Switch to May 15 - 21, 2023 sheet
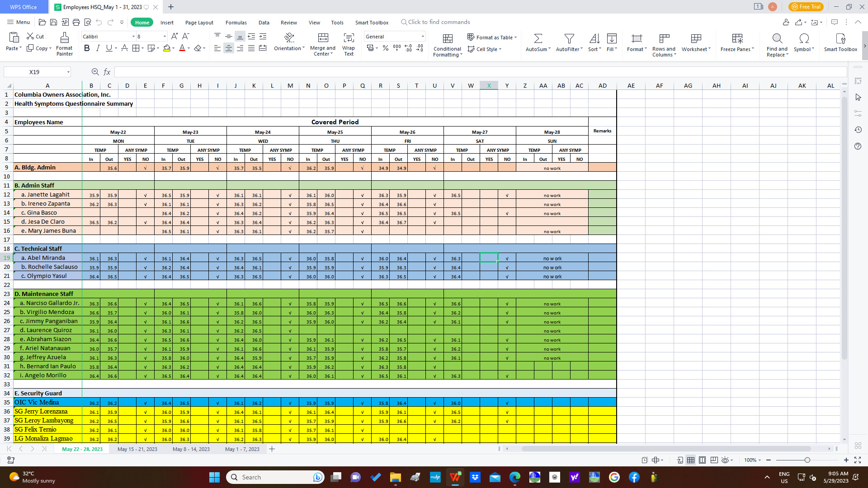The width and height of the screenshot is (868, 488). (137, 449)
